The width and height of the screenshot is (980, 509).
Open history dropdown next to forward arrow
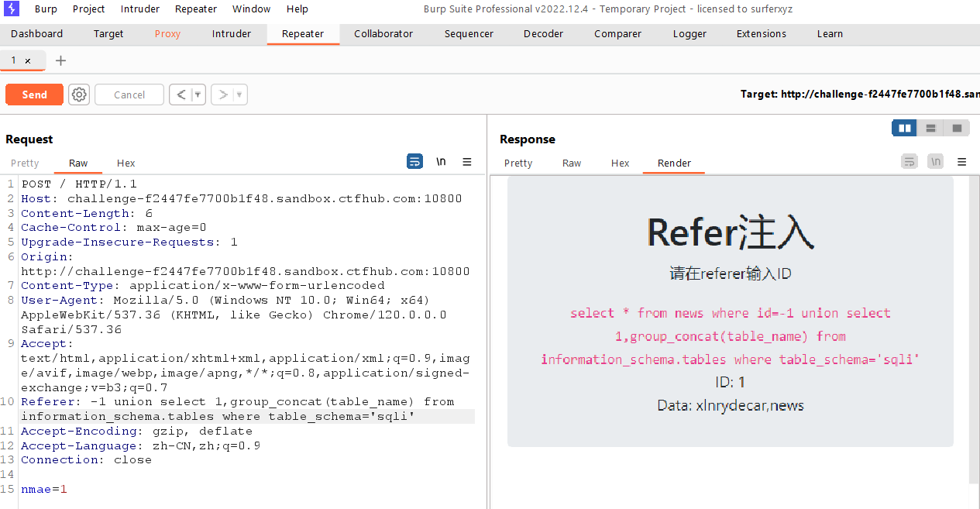tap(239, 95)
